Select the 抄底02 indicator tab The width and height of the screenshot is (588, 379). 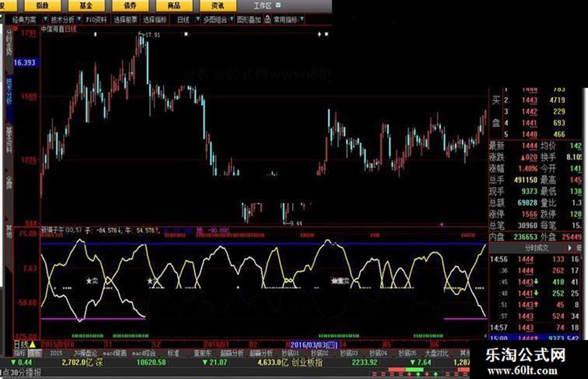[319, 353]
